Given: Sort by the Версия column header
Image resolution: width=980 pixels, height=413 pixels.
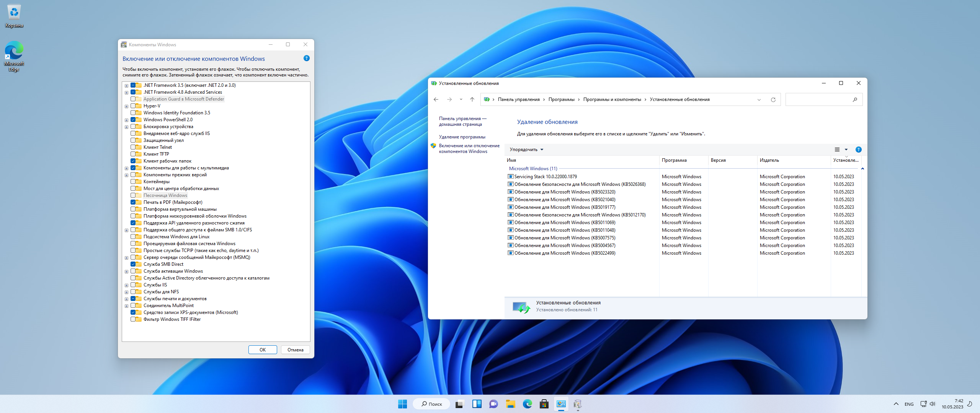Looking at the screenshot, I should (x=733, y=160).
